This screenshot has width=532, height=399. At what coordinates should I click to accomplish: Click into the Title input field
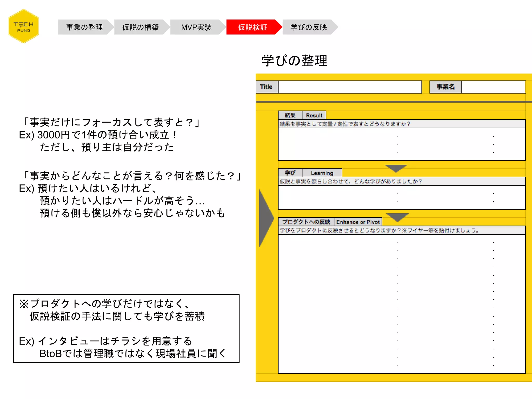(x=350, y=87)
